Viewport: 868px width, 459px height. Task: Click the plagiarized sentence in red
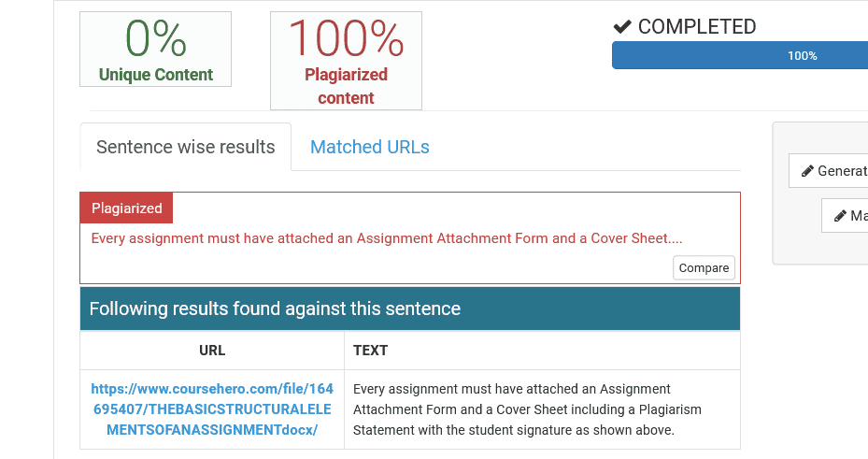click(387, 238)
